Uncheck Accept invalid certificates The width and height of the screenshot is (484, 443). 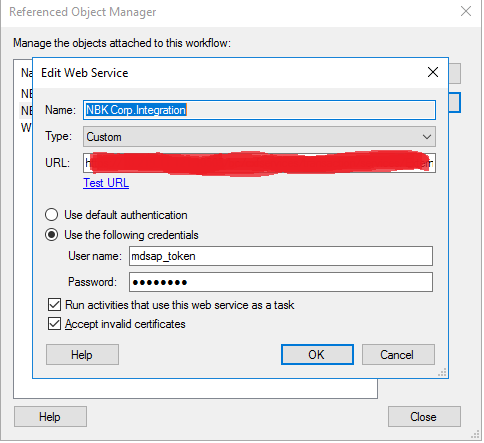[x=54, y=324]
